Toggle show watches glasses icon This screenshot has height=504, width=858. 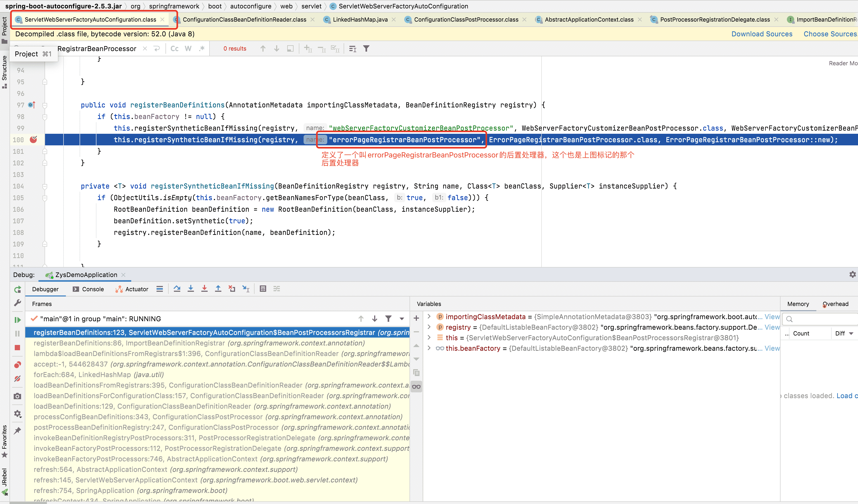(416, 387)
